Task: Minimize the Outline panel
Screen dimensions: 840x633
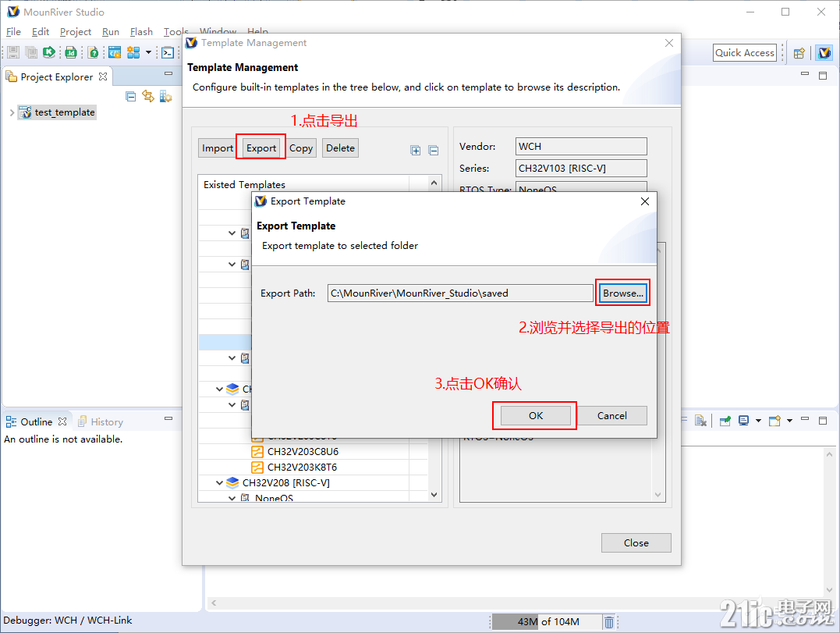Action: [168, 418]
